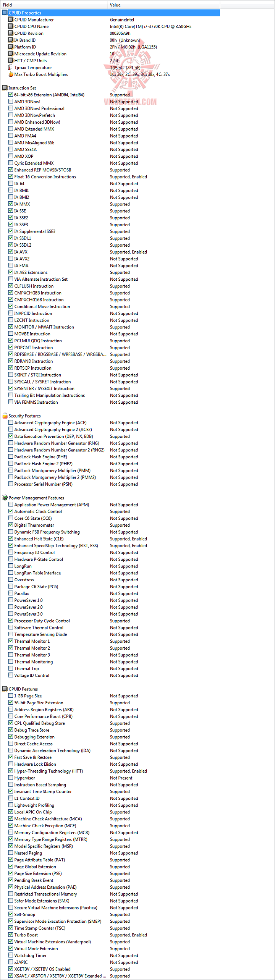Click the Value column header

164,5
